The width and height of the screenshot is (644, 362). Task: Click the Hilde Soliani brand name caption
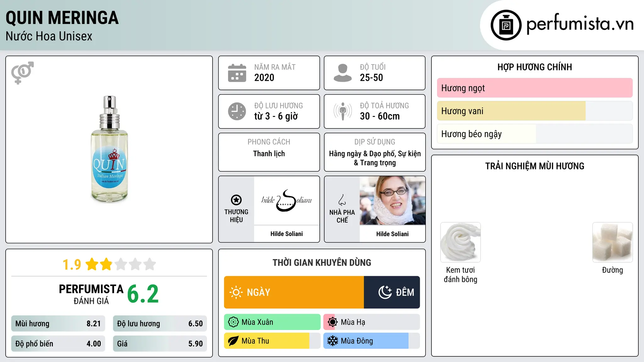click(x=287, y=234)
